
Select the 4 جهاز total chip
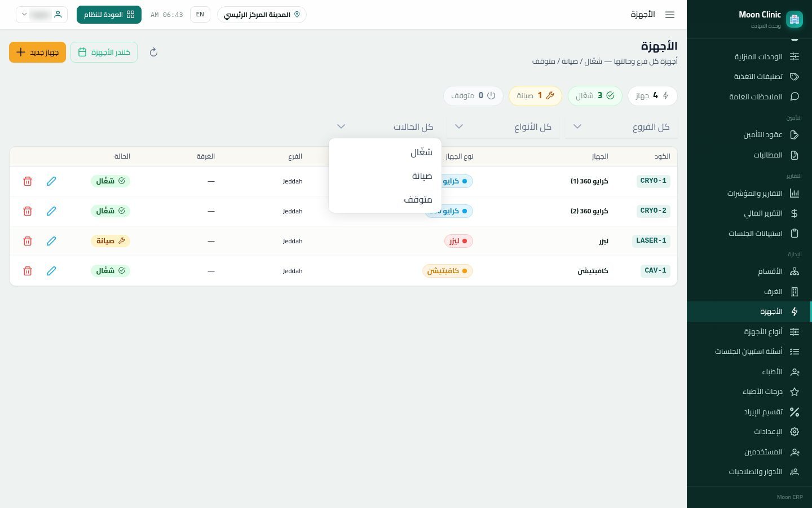(652, 96)
